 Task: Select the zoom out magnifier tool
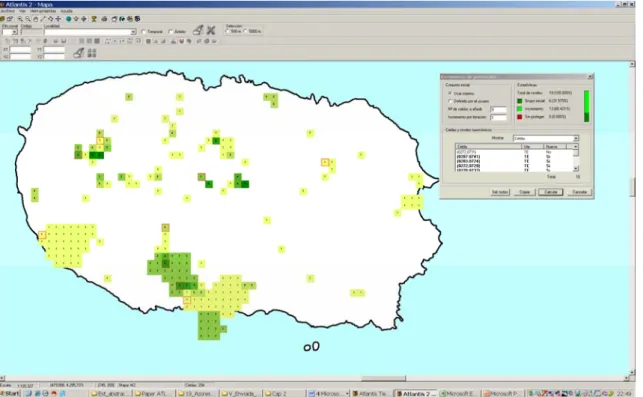click(28, 19)
